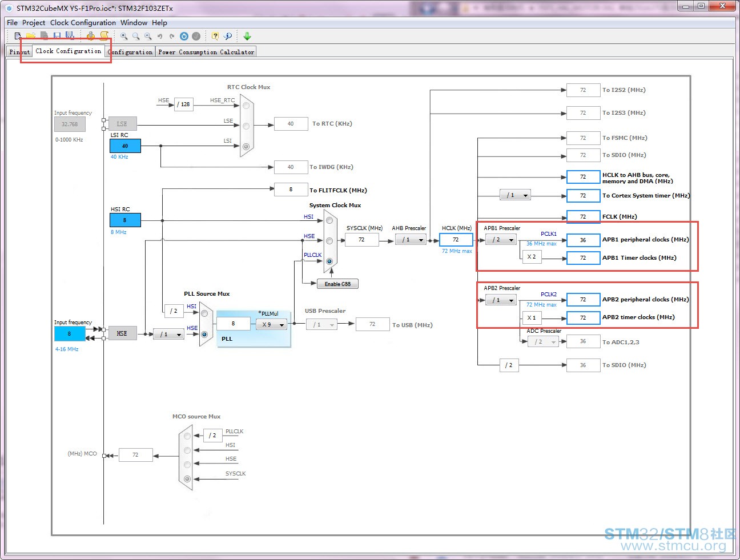Screen dimensions: 740x560
Task: Click the To ADC1,2,3 label
Action: (621, 342)
